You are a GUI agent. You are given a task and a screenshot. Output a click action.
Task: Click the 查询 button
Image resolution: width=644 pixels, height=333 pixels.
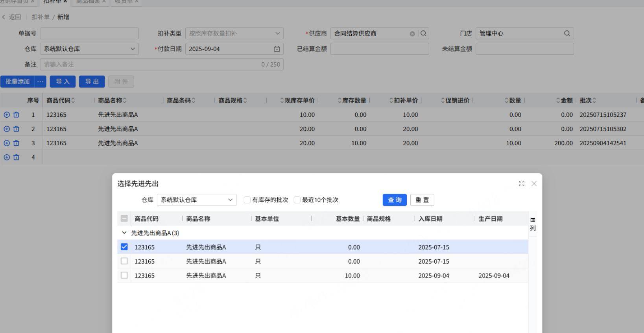pos(395,200)
